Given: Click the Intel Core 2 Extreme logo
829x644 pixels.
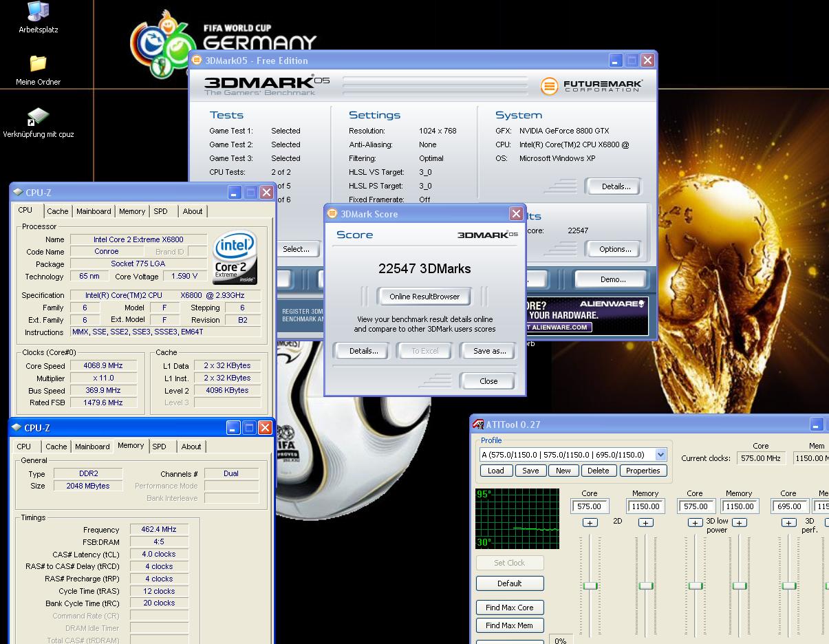Looking at the screenshot, I should click(x=235, y=258).
